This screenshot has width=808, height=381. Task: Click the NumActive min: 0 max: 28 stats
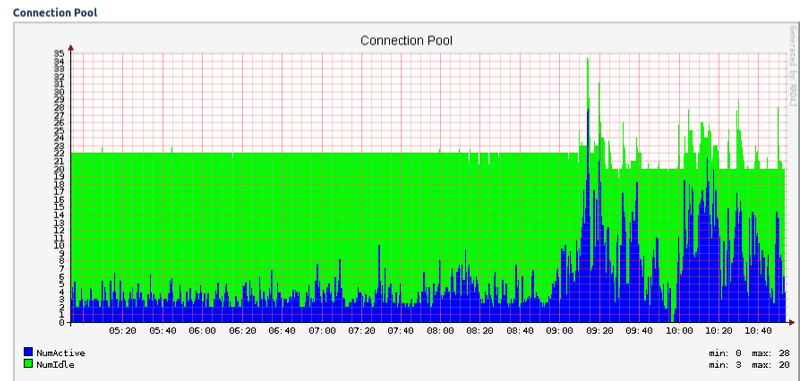[749, 353]
